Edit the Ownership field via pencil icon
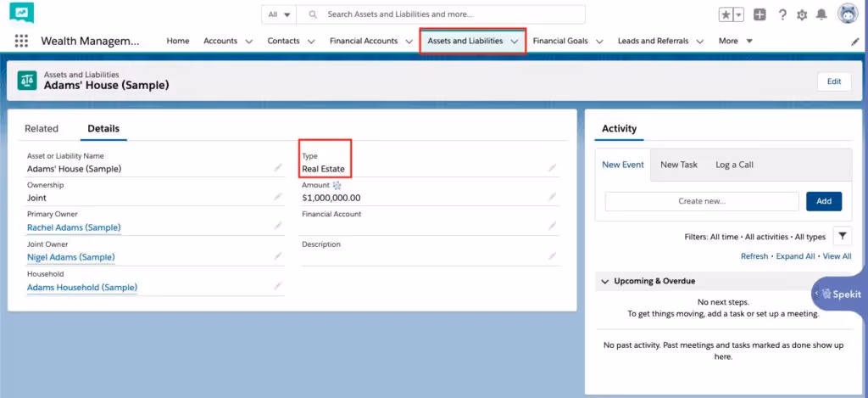This screenshot has width=868, height=398. click(x=277, y=196)
